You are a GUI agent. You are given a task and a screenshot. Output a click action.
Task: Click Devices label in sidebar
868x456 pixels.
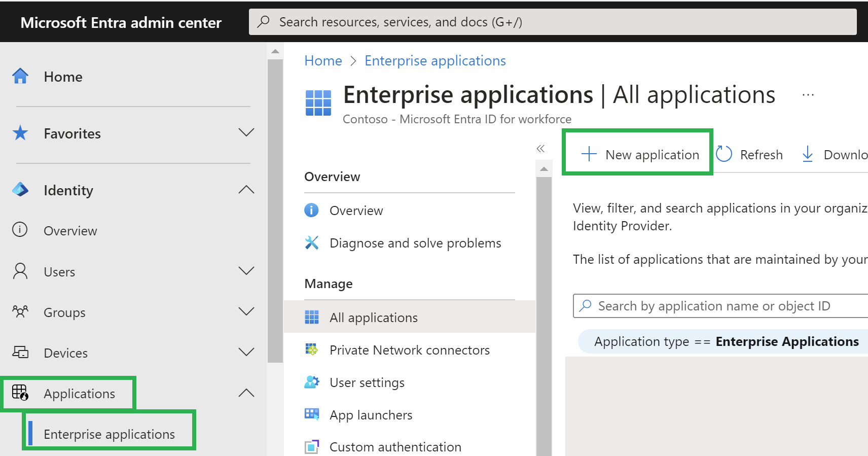[65, 353]
